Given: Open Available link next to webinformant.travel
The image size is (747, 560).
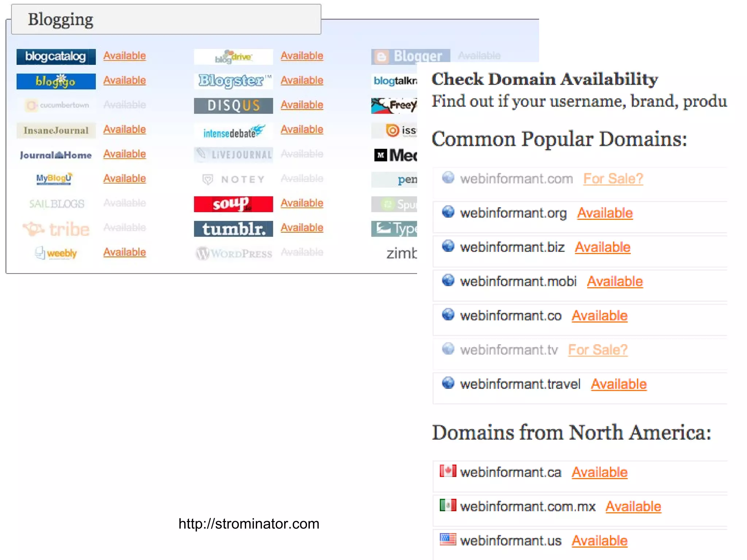Looking at the screenshot, I should pos(619,384).
